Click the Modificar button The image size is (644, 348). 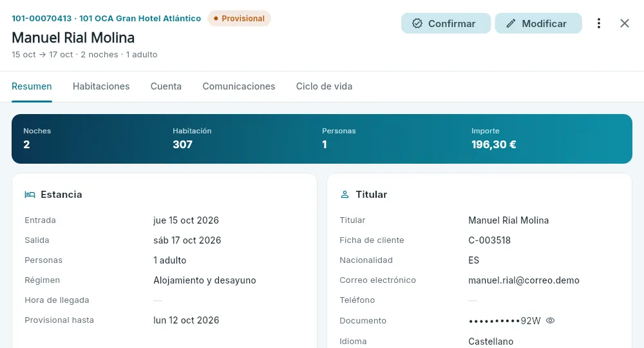(x=538, y=23)
